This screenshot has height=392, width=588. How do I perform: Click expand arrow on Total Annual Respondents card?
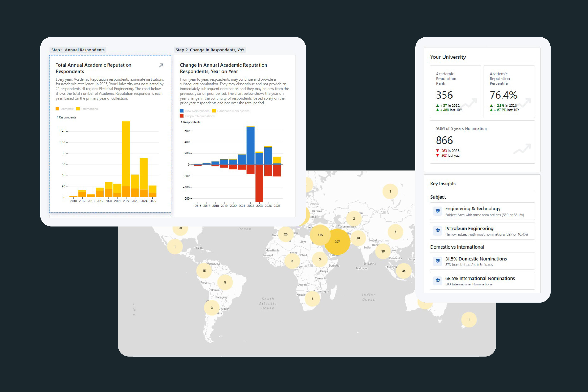(x=161, y=65)
